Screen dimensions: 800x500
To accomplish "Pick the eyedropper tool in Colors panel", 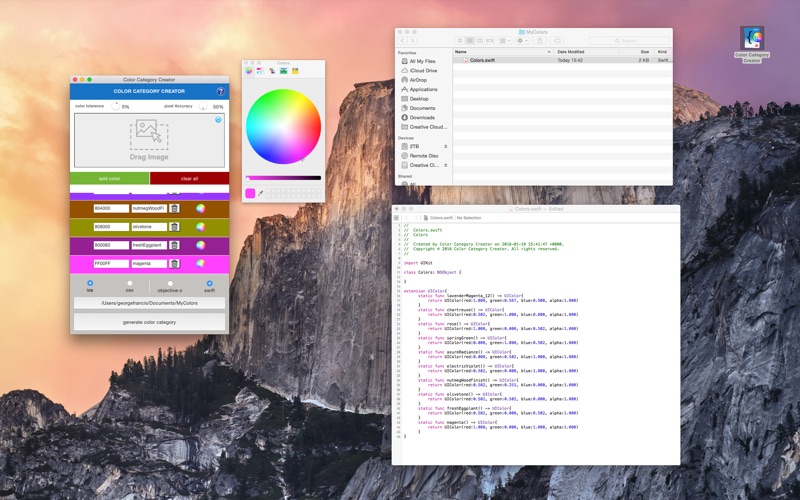I will tap(261, 193).
